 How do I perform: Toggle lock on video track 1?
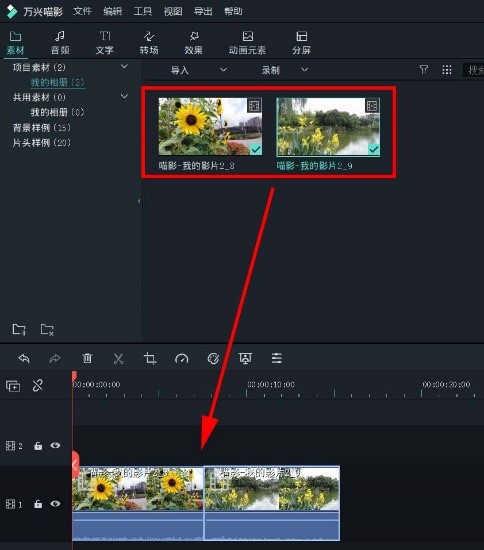(38, 504)
